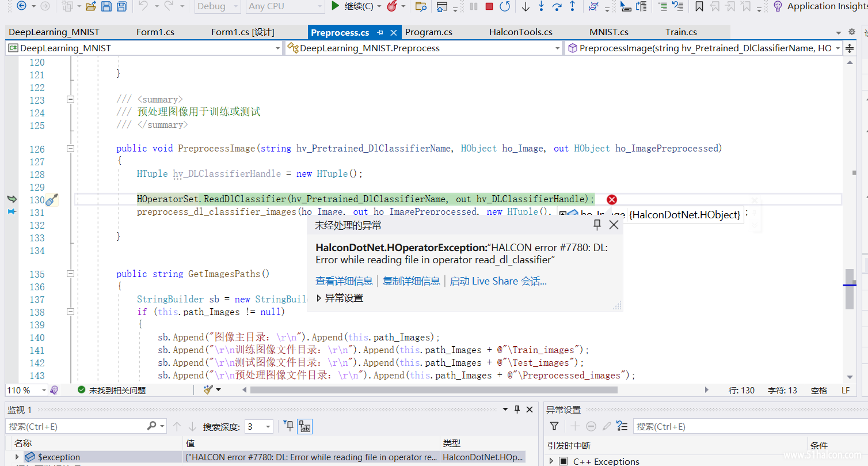Click the bookmark icon in toolbar
This screenshot has width=868, height=466.
[x=699, y=6]
